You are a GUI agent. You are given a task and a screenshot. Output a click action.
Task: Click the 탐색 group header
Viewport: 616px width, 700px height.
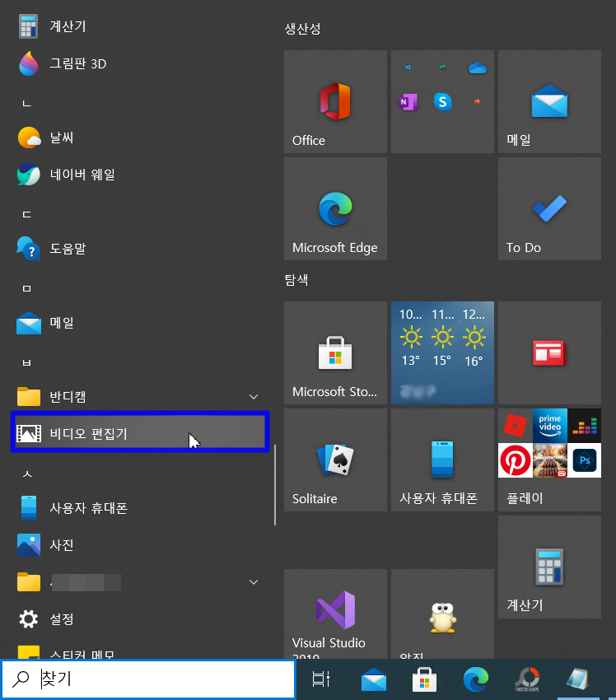pos(296,280)
